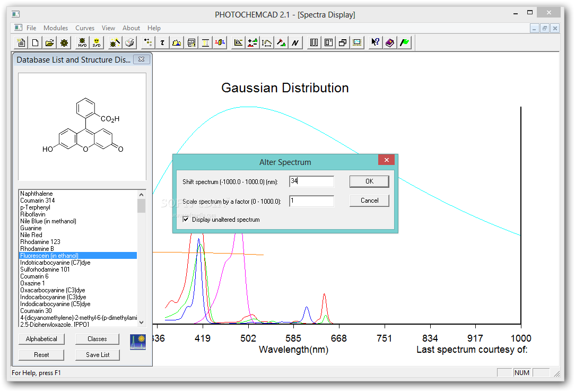Click the calculator window toolbar icon

pyautogui.click(x=191, y=42)
